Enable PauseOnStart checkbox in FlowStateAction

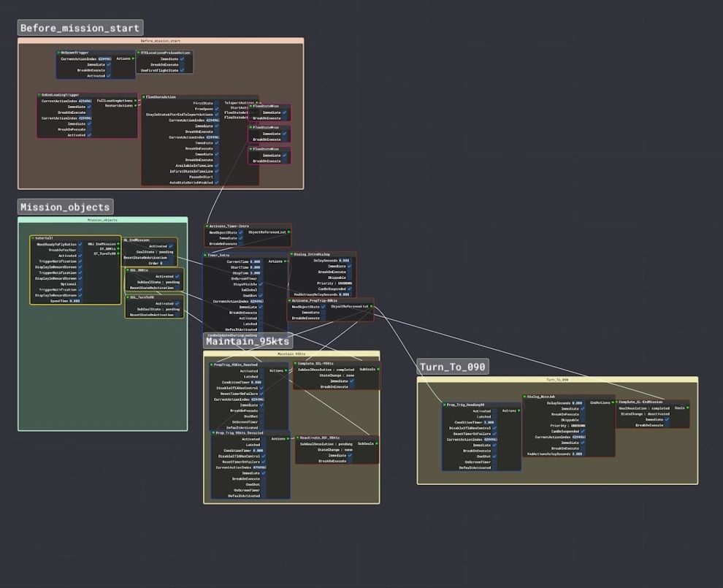pyautogui.click(x=217, y=177)
